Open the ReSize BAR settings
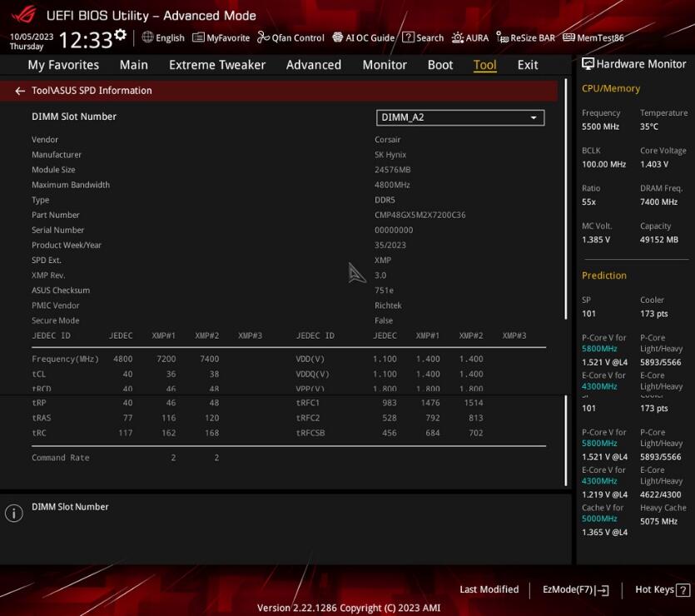This screenshot has width=695, height=616. coord(525,37)
